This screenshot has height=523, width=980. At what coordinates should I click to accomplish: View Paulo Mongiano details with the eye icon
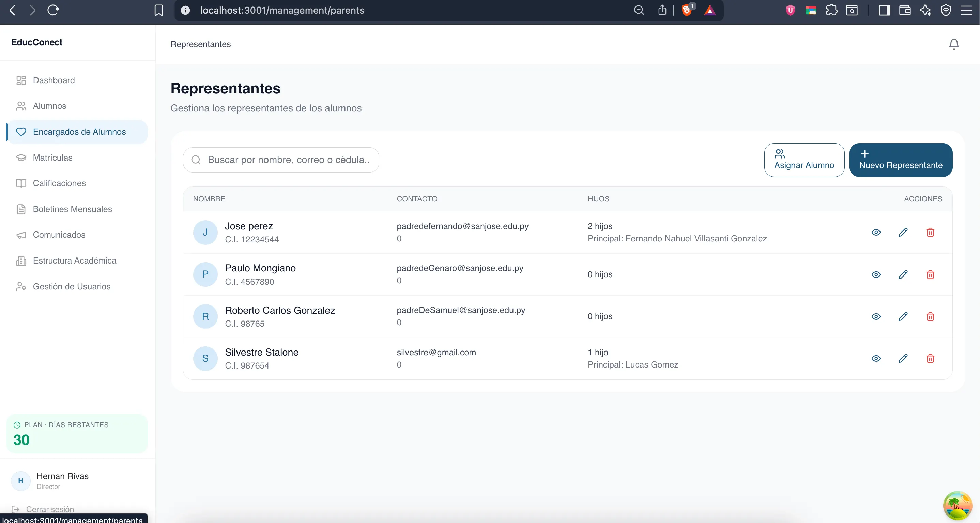(x=876, y=274)
